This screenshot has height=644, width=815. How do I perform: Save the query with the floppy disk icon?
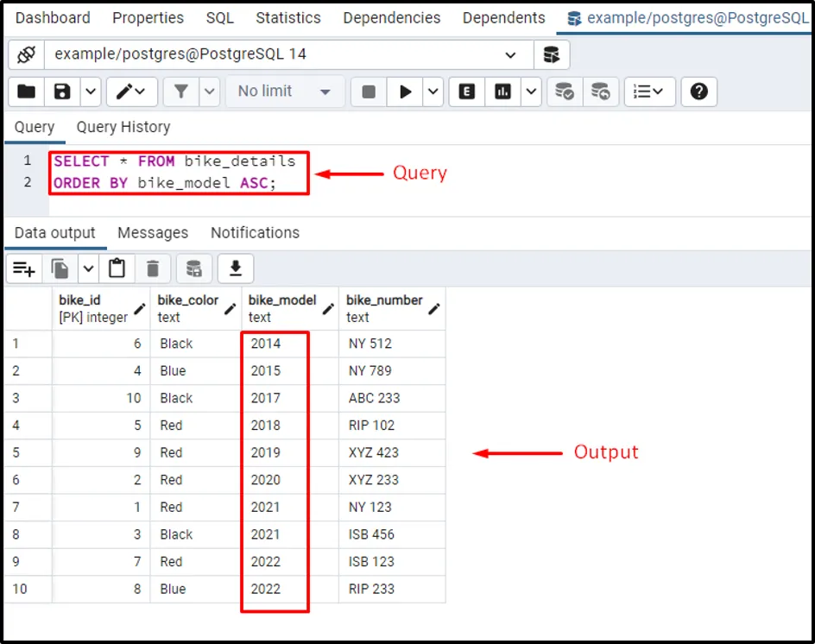point(62,92)
